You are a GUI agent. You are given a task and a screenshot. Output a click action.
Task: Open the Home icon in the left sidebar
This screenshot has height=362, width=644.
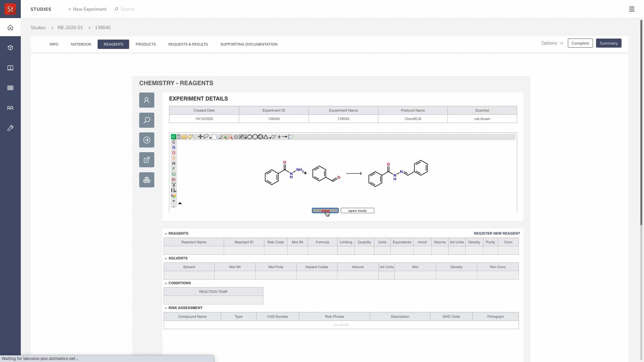(10, 27)
